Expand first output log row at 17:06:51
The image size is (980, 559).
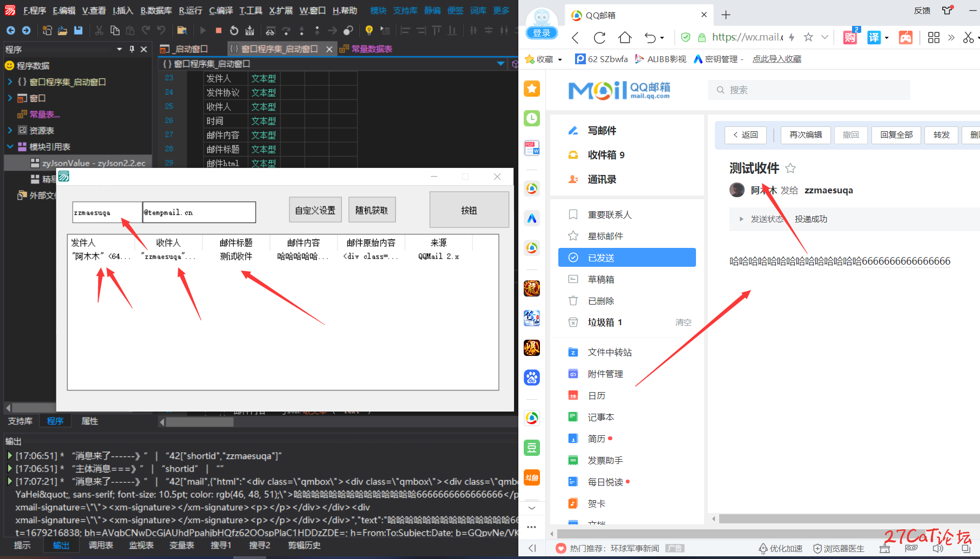click(x=9, y=456)
